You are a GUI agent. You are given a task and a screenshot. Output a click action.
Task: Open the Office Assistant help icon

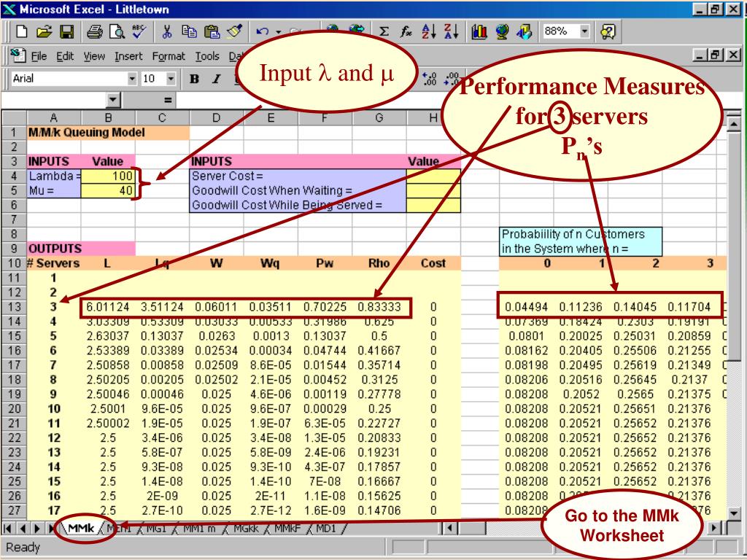608,32
